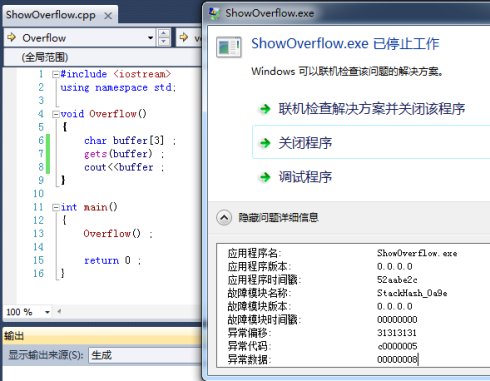Screen dimensions: 490x381
Task: Click the 应用程序版本 label in details
Action: click(x=259, y=266)
